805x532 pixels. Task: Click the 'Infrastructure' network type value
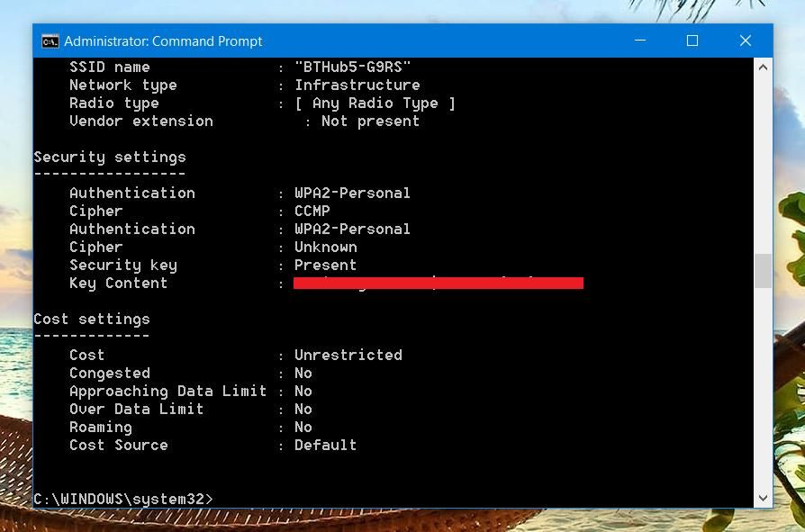pos(357,85)
